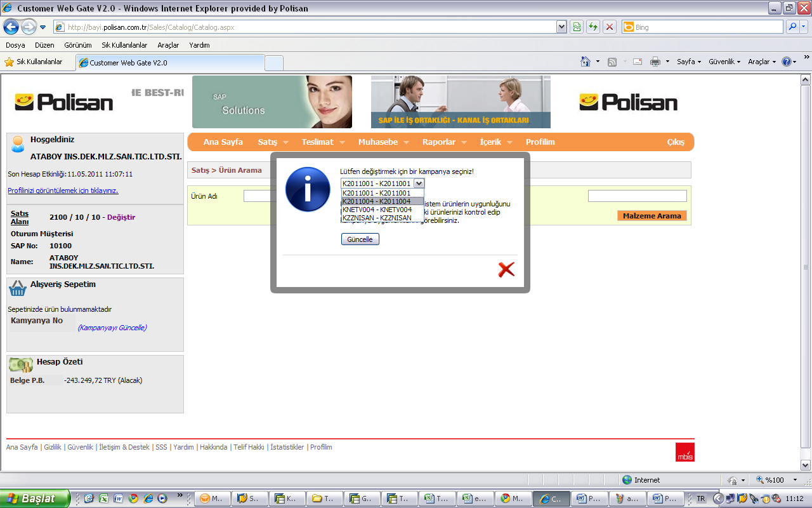This screenshot has width=812, height=508.
Task: Click the RSS feeds icon
Action: pyautogui.click(x=612, y=62)
